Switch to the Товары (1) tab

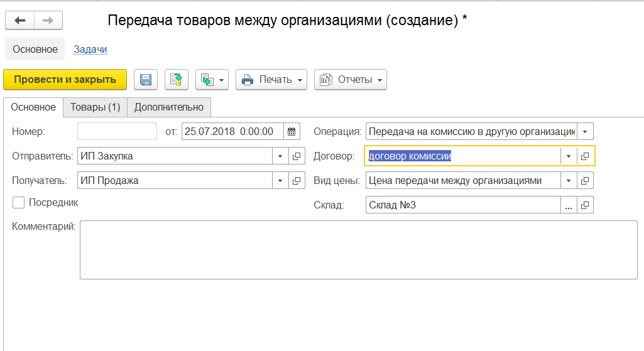point(95,107)
